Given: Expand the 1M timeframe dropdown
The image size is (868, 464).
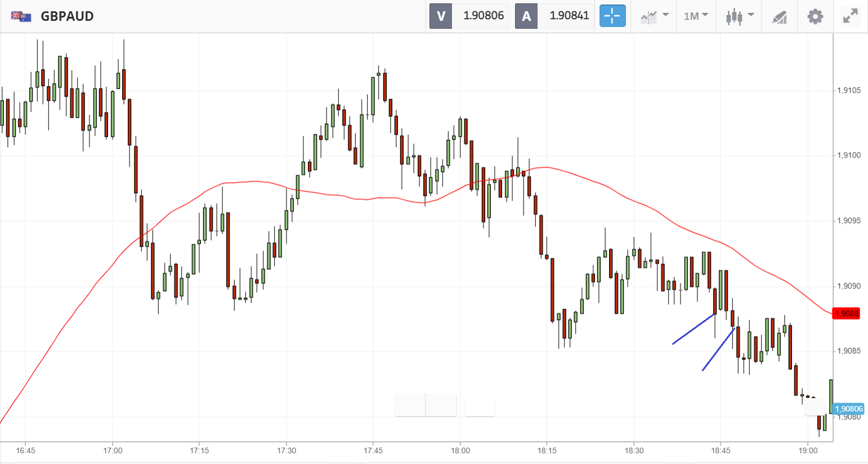Looking at the screenshot, I should 696,16.
